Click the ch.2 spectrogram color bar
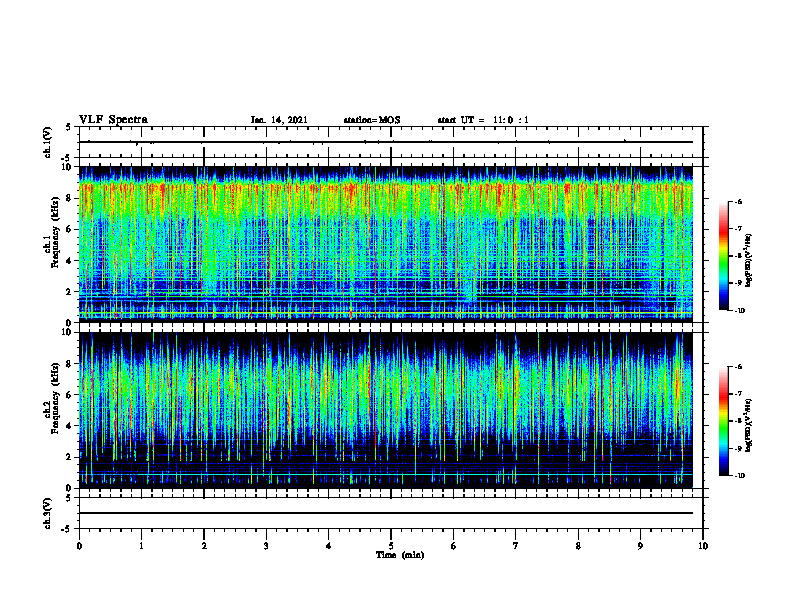The height and width of the screenshot is (612, 792). 724,421
